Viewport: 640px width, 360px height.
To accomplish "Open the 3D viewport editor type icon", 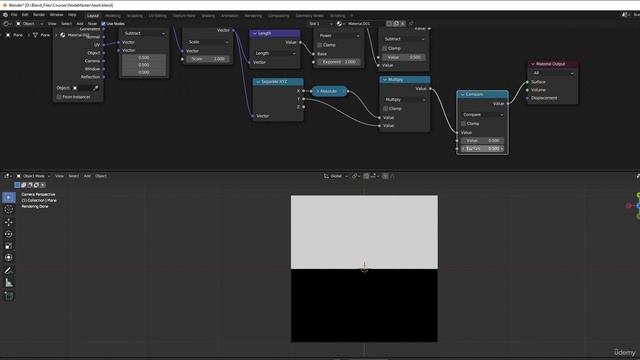I will click(8, 176).
